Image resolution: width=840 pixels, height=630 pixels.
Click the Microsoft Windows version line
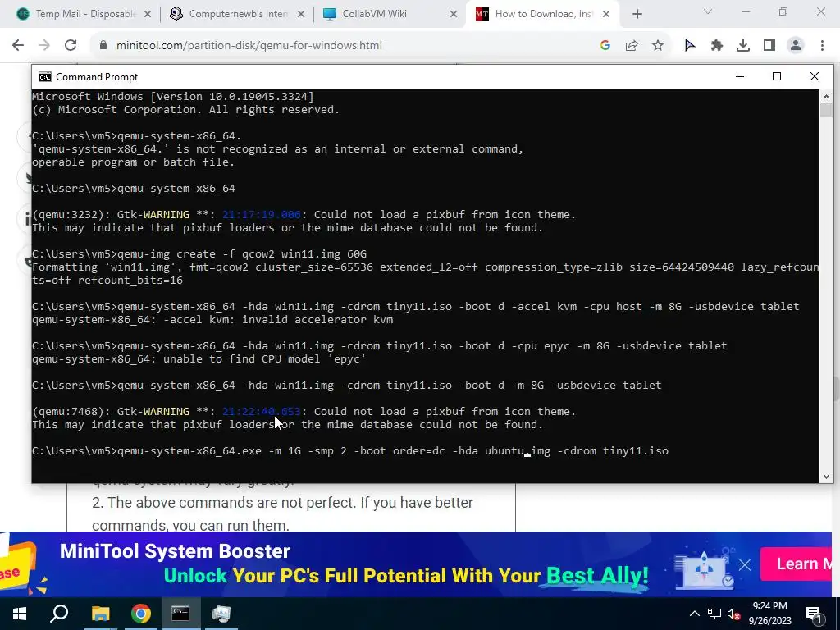click(173, 97)
